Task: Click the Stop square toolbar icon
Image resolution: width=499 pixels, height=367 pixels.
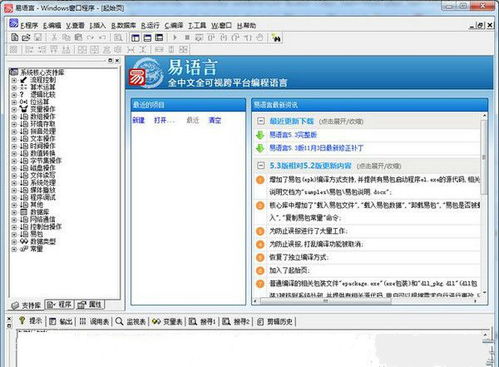Action: (187, 38)
